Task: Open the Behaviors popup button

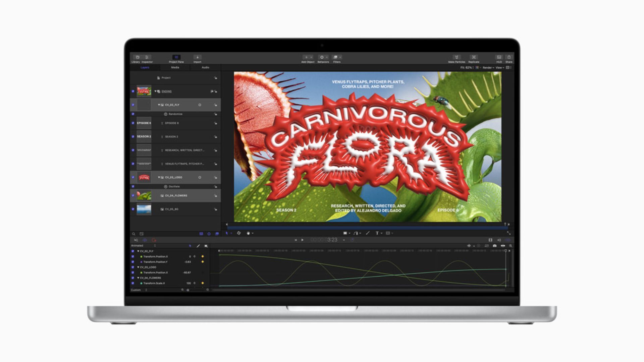Action: click(323, 57)
